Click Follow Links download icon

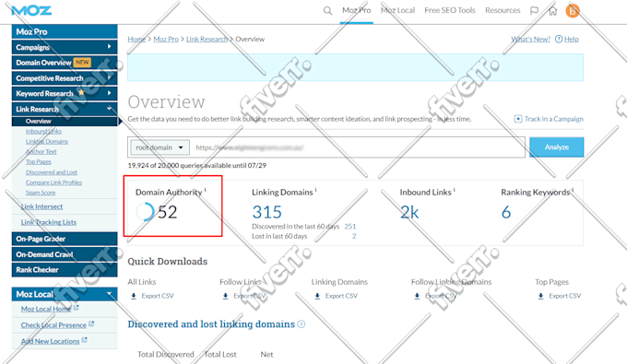[x=226, y=296]
